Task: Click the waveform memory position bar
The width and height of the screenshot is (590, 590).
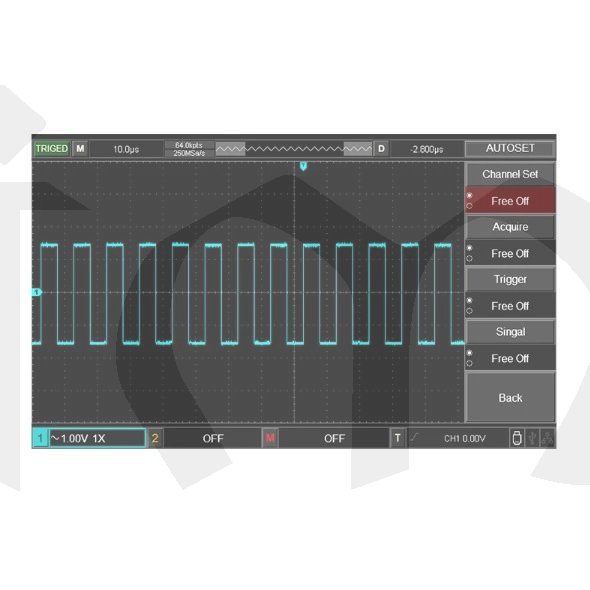Action: (x=294, y=149)
